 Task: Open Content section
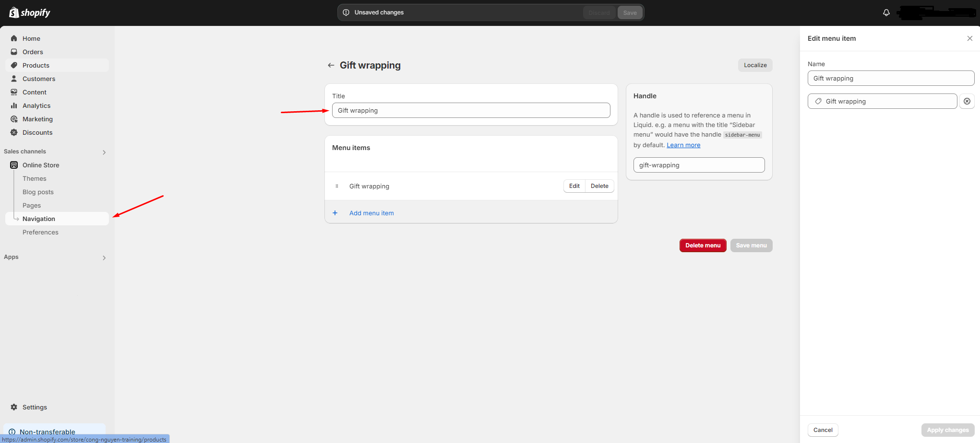[57, 92]
